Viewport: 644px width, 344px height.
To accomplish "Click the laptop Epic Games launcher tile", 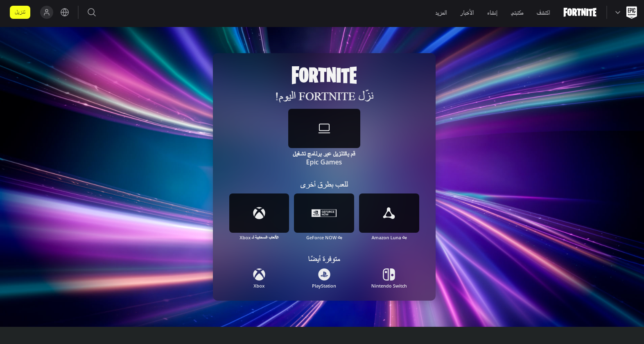I will [324, 128].
